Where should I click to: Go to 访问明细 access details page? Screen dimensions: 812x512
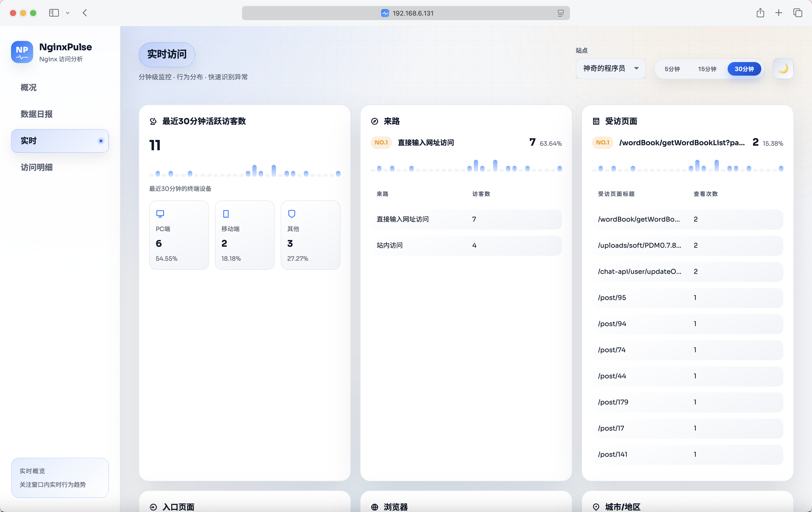coord(36,167)
